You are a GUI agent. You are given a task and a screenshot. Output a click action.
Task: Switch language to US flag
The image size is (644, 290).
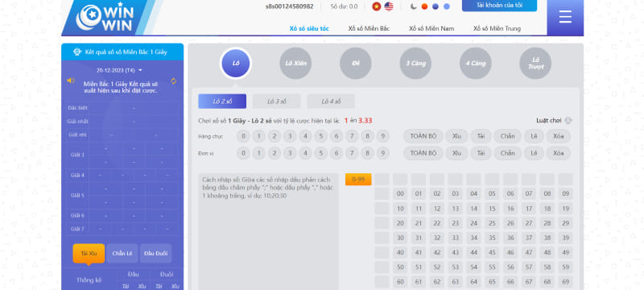click(389, 6)
